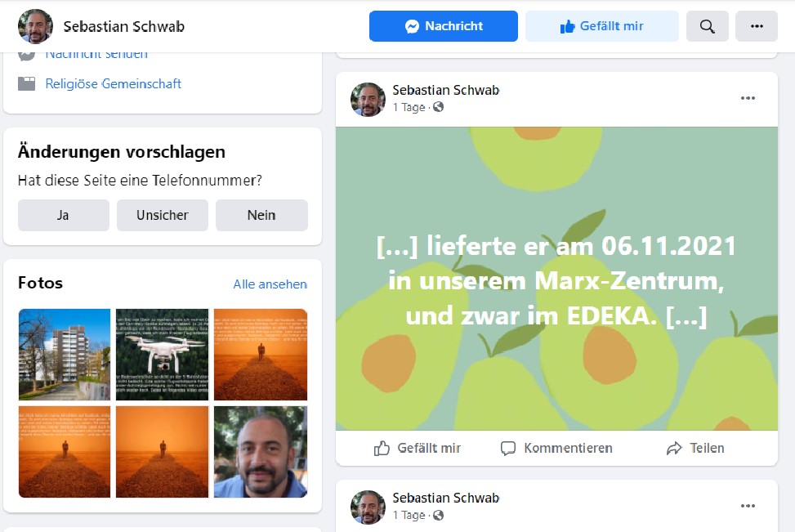Open three-dot menu of the second post
The height and width of the screenshot is (532, 795).
(x=748, y=506)
